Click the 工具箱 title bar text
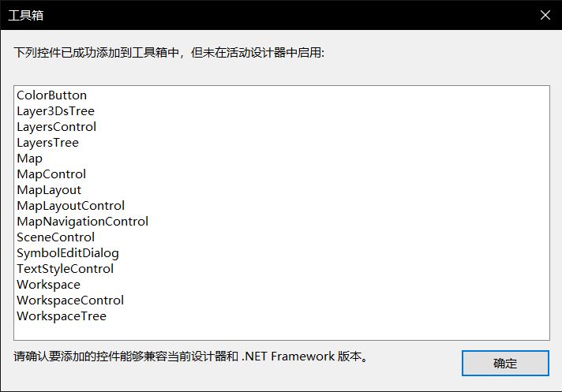 point(25,16)
